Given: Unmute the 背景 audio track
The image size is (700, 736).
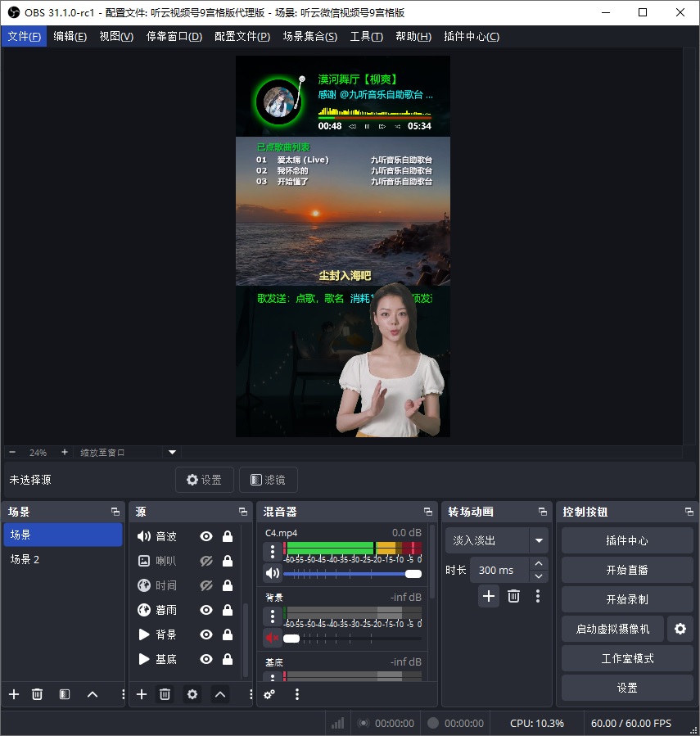Looking at the screenshot, I should (273, 638).
